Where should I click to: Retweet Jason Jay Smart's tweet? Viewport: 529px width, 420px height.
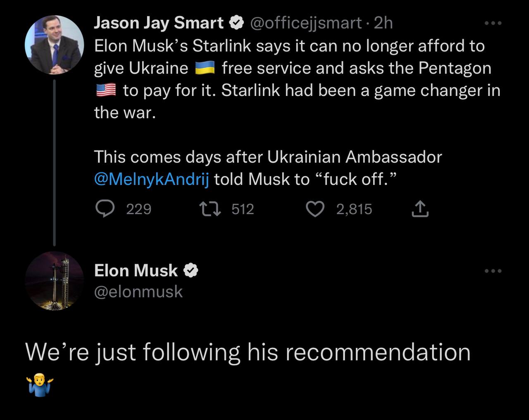pos(210,209)
